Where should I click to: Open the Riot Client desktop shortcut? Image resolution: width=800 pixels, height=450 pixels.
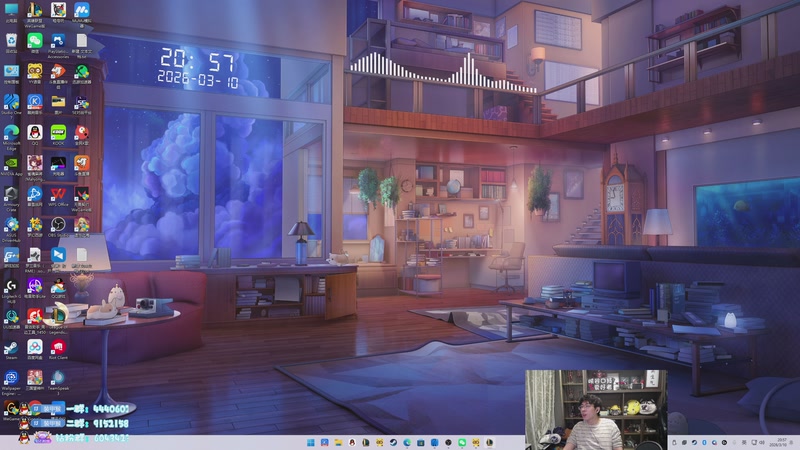click(58, 349)
